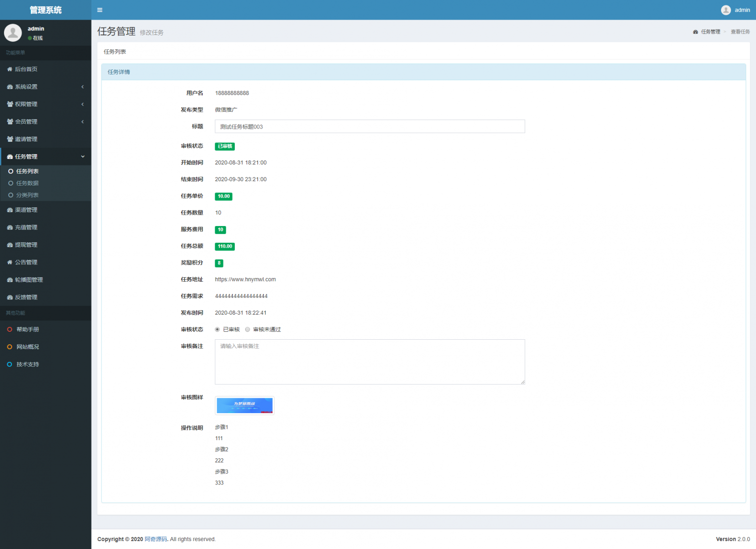756x549 pixels.
Task: Open 分类列表 submenu item
Action: point(27,195)
